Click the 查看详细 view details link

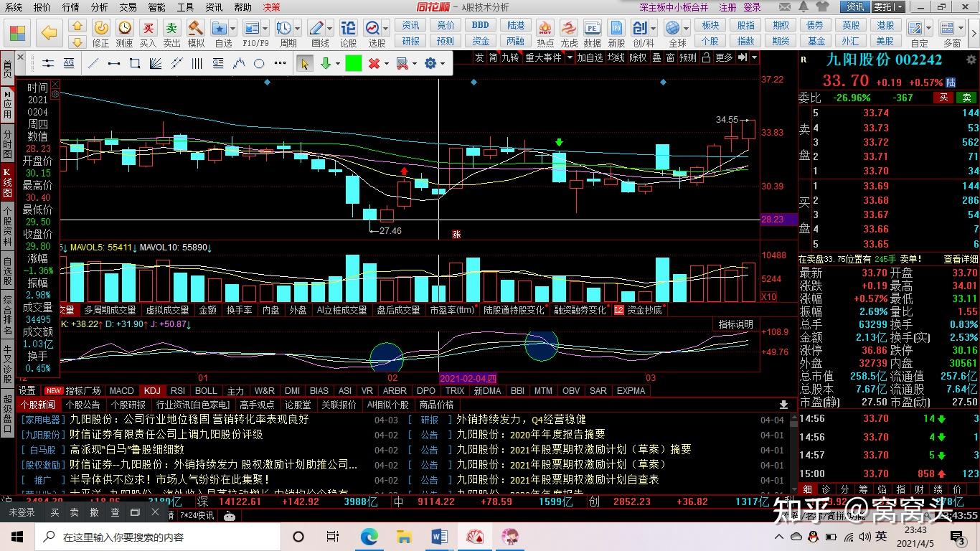point(961,259)
